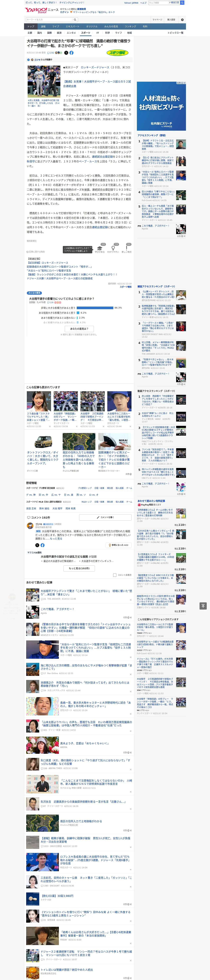Click player name 鈴木 誠也
Viewport: 210px width, 980px height.
[44, 509]
